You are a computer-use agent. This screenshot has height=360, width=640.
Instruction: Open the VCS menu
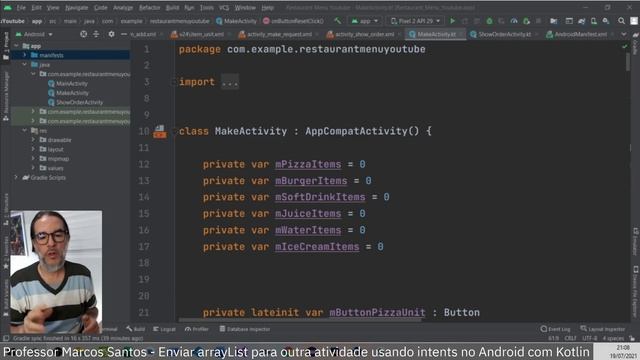(224, 7)
